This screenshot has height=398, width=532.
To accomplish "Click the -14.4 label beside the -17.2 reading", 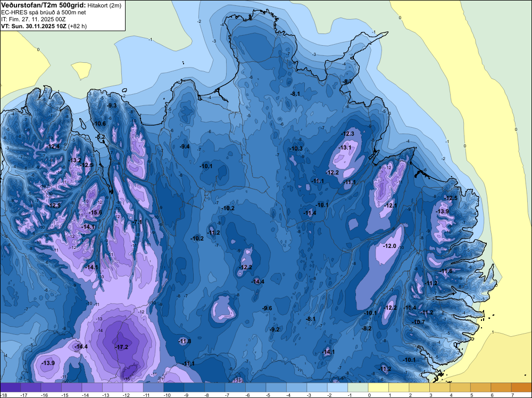I will [81, 346].
